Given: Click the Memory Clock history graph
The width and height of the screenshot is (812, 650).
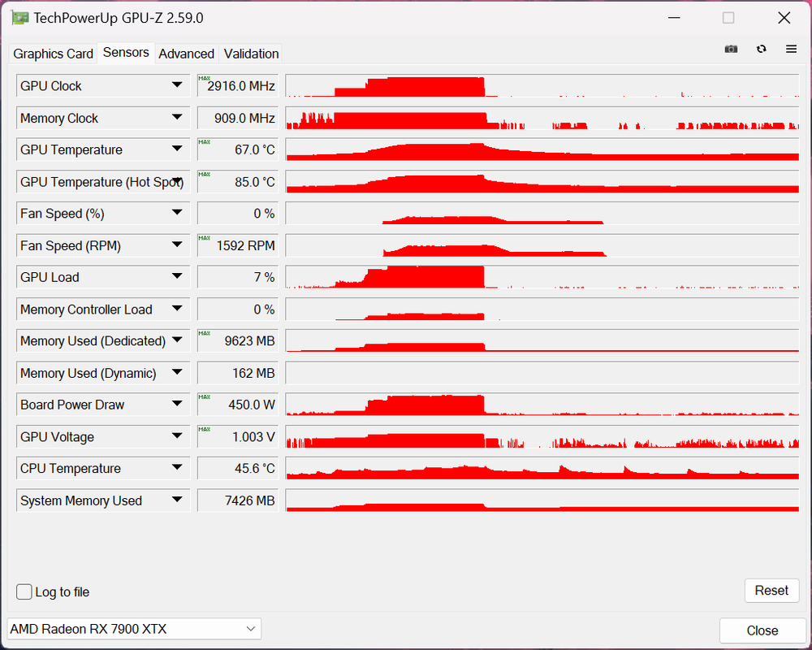Looking at the screenshot, I should tap(542, 118).
